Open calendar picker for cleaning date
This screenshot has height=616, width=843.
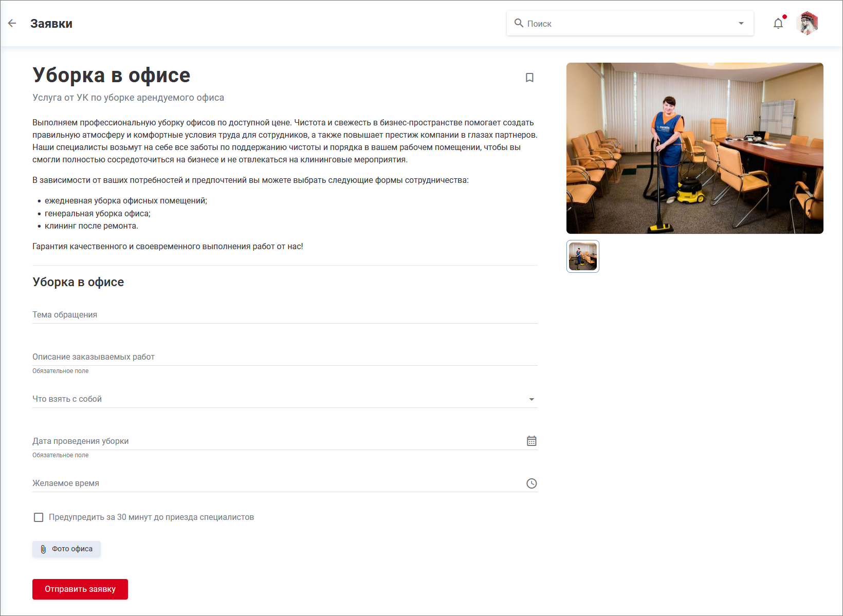pyautogui.click(x=532, y=441)
